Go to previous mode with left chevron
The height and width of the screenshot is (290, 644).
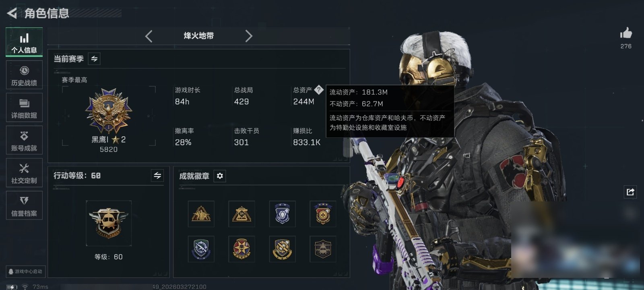pyautogui.click(x=149, y=36)
